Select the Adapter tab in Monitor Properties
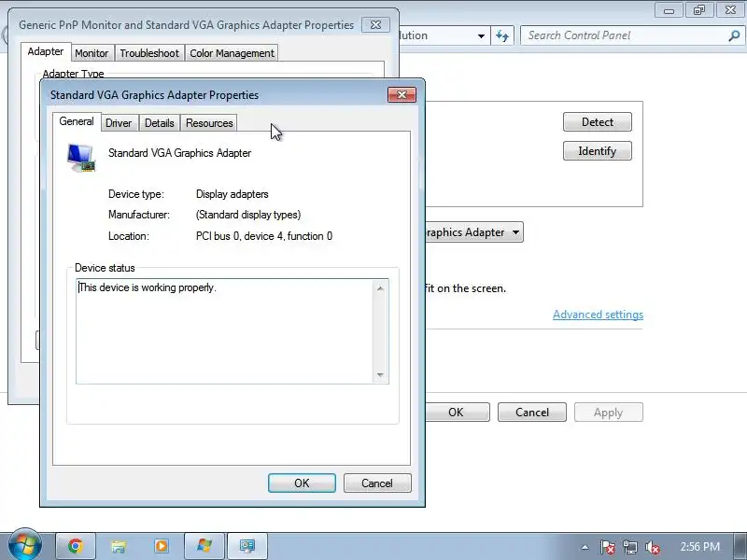Image resolution: width=747 pixels, height=560 pixels. [x=46, y=51]
